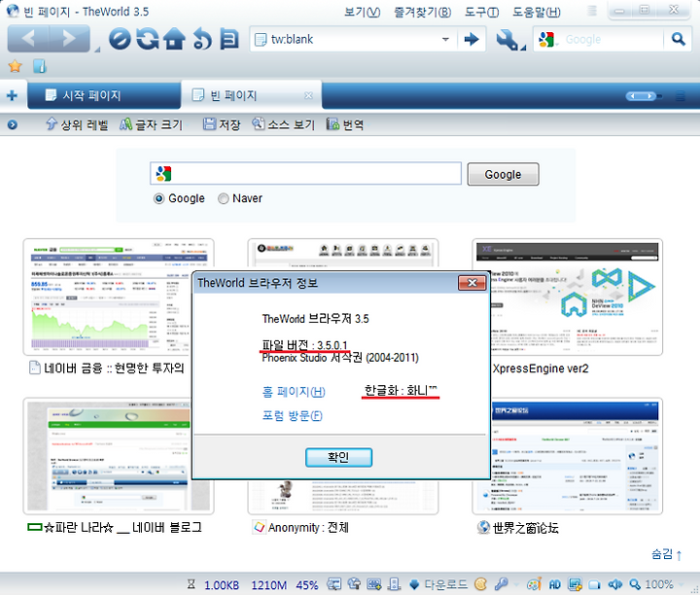700x595 pixels.
Task: Open the navigation history dropdown beside Forward
Action: click(97, 50)
